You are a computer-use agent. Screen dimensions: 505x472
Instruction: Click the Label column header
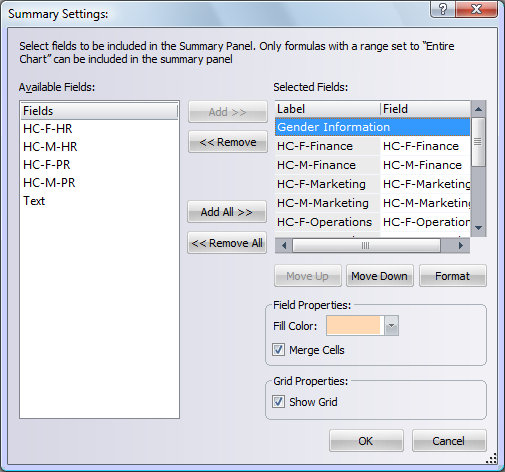tap(328, 109)
